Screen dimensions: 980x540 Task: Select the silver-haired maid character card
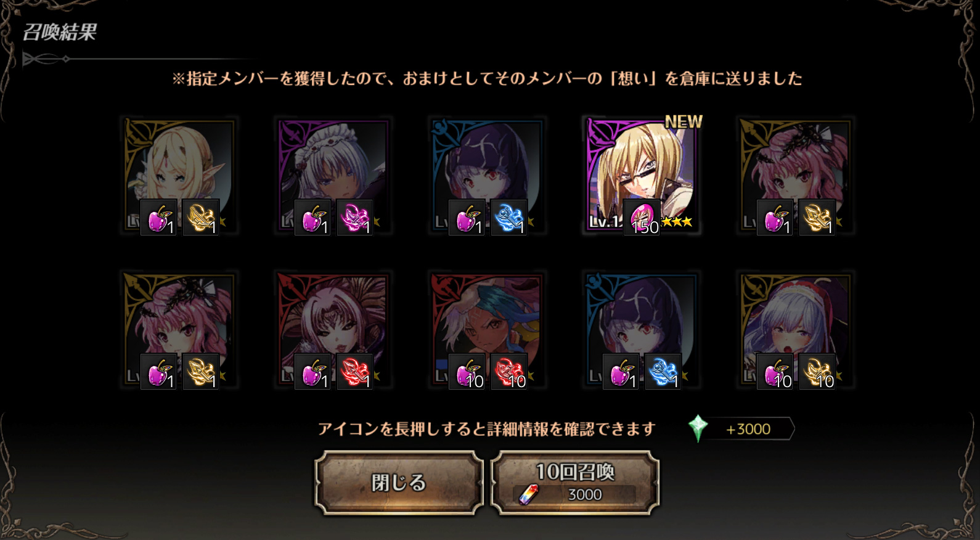coord(333,175)
